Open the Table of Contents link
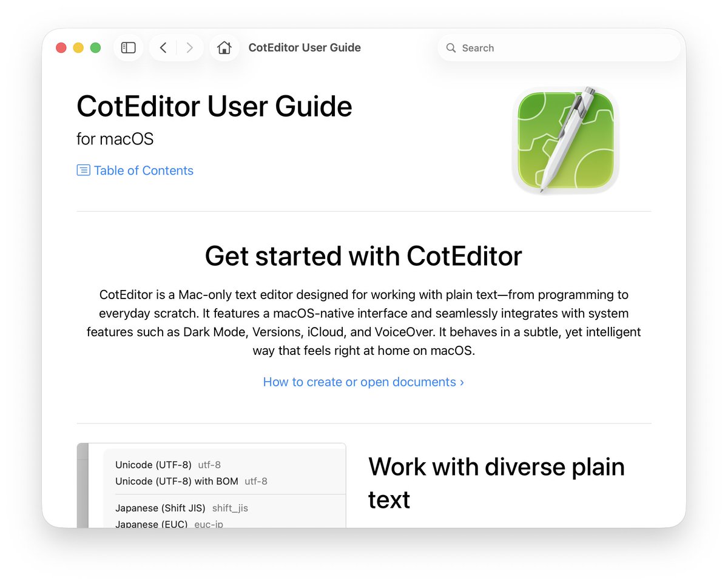 (143, 170)
